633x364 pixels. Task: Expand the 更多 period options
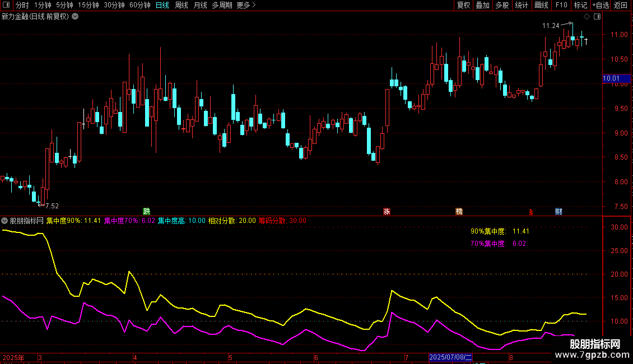(x=246, y=5)
